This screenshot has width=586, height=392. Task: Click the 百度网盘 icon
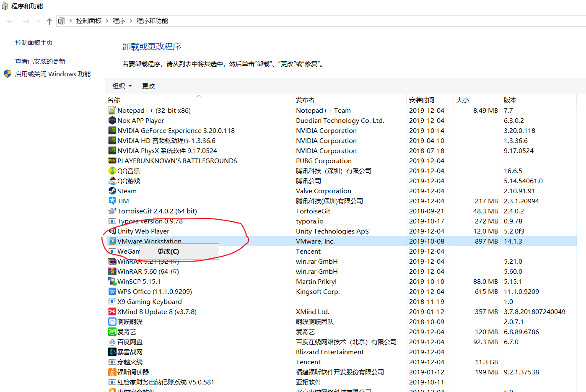click(112, 342)
